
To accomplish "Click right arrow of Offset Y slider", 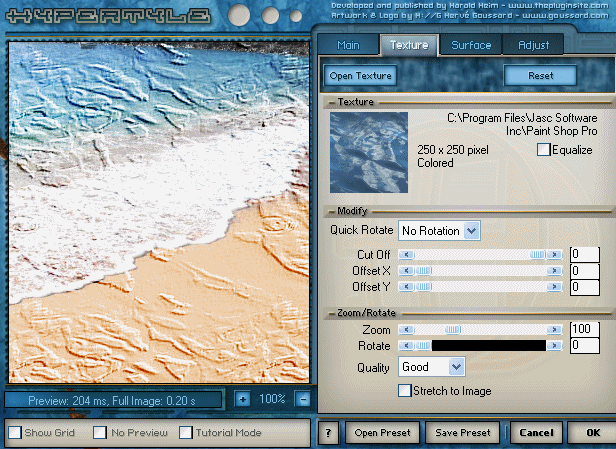I will (x=553, y=287).
